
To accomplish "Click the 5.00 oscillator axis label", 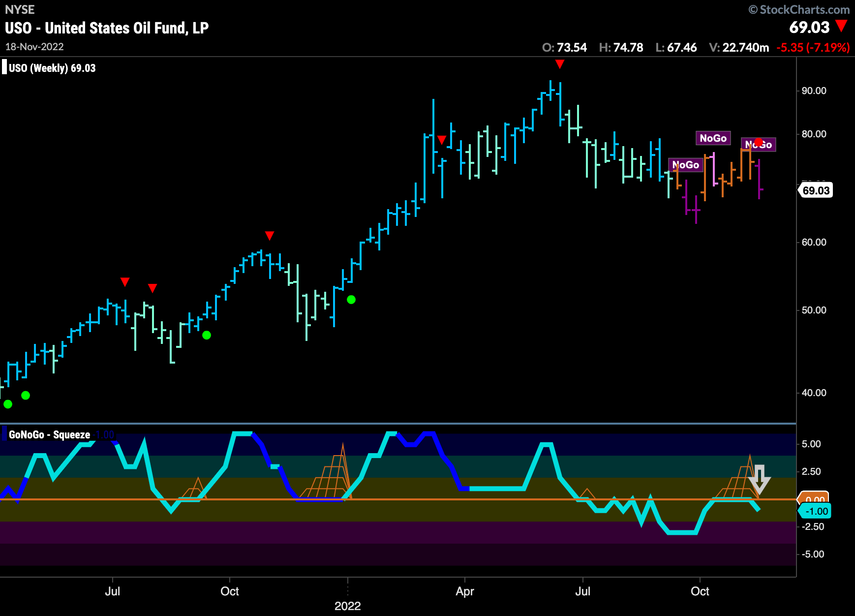I will pos(811,444).
